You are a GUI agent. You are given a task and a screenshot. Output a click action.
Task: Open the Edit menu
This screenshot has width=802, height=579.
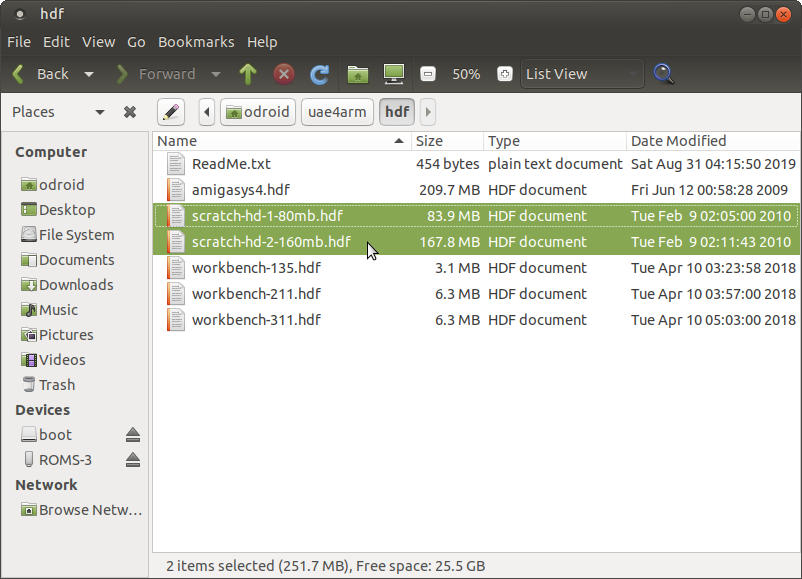click(x=56, y=42)
